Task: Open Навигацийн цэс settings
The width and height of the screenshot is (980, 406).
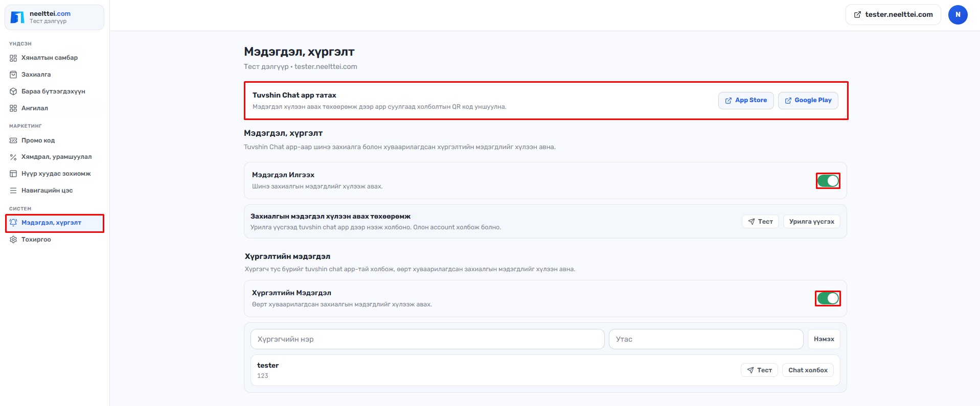Action: click(x=55, y=190)
